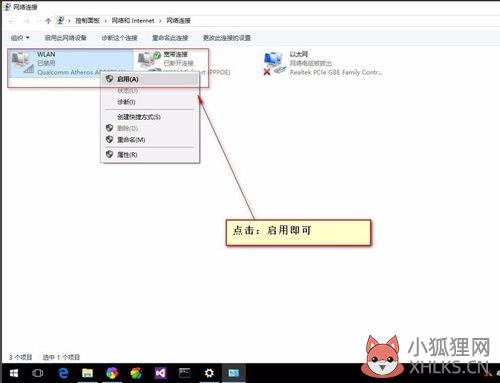
Task: Open Visual Studio from the taskbar
Action: (x=160, y=373)
